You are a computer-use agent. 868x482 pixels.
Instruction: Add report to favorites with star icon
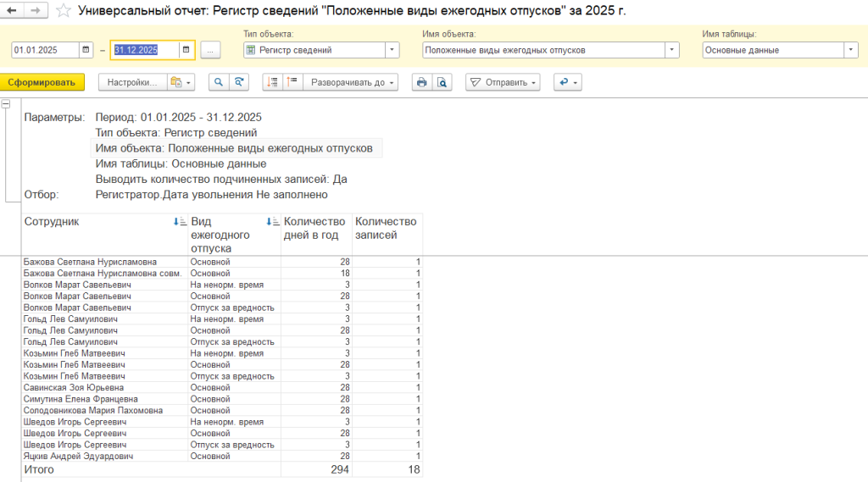[64, 11]
